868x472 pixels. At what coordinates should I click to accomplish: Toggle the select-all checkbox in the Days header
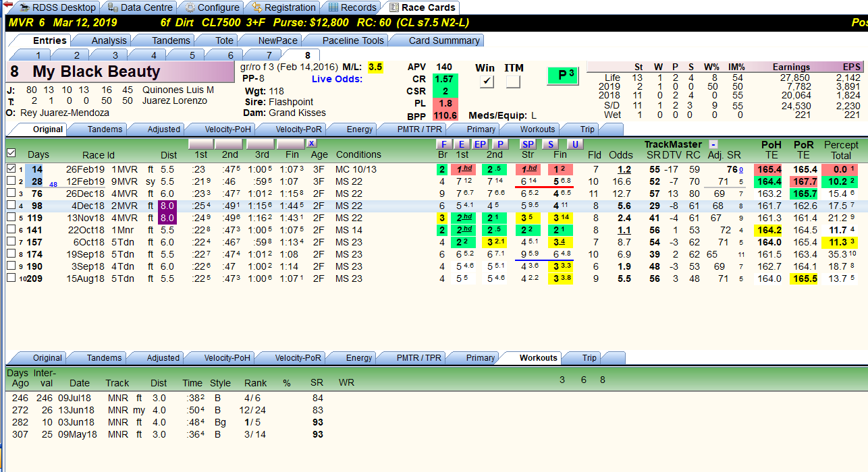(11, 153)
